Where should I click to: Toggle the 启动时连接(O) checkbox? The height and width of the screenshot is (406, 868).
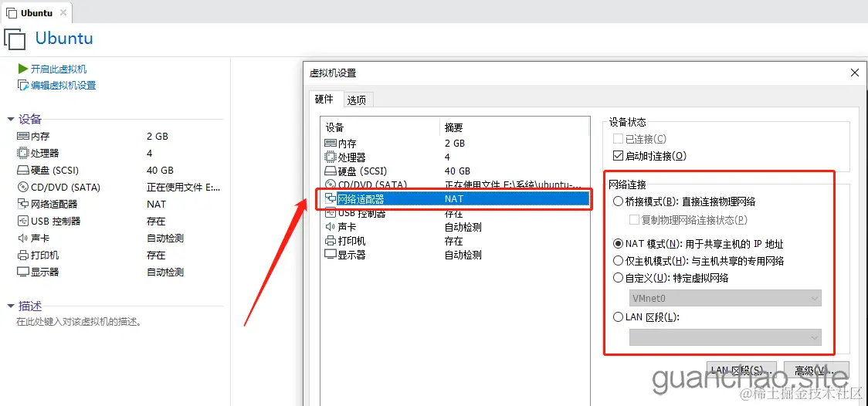coord(618,156)
